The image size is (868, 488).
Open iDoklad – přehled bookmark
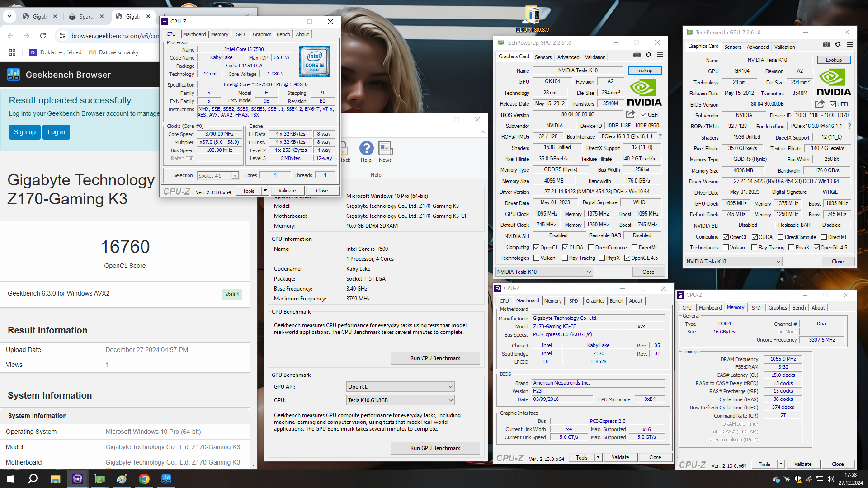56,52
